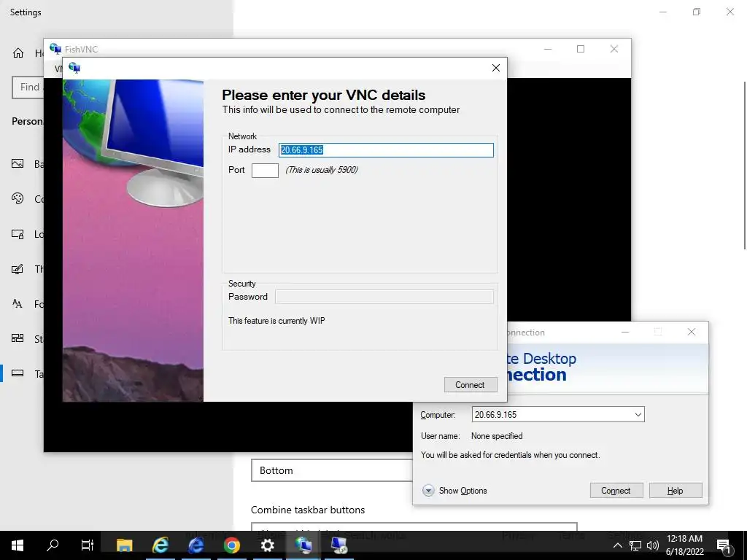Maximize the FishVNC window
This screenshot has width=747, height=560.
[x=580, y=49]
